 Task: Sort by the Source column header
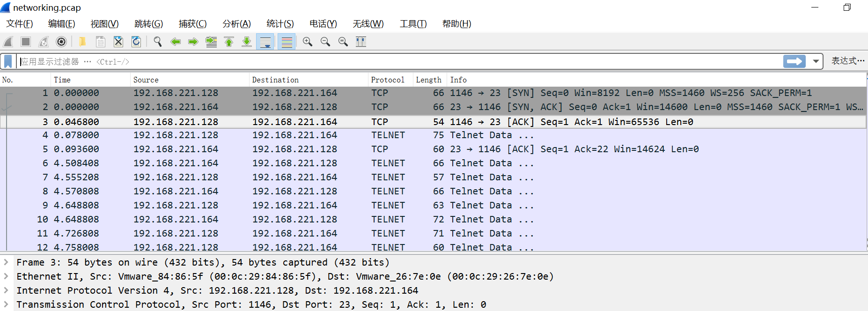point(190,80)
